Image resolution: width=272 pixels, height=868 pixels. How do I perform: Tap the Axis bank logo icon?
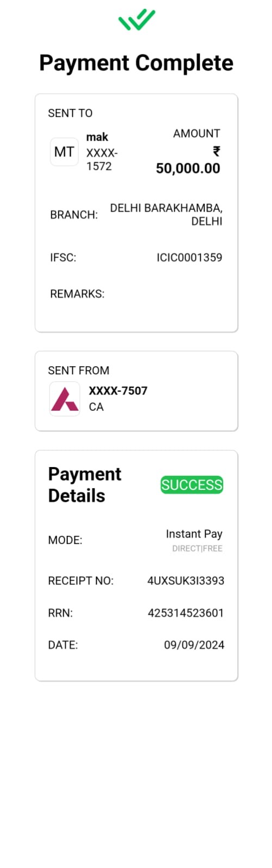tap(65, 399)
